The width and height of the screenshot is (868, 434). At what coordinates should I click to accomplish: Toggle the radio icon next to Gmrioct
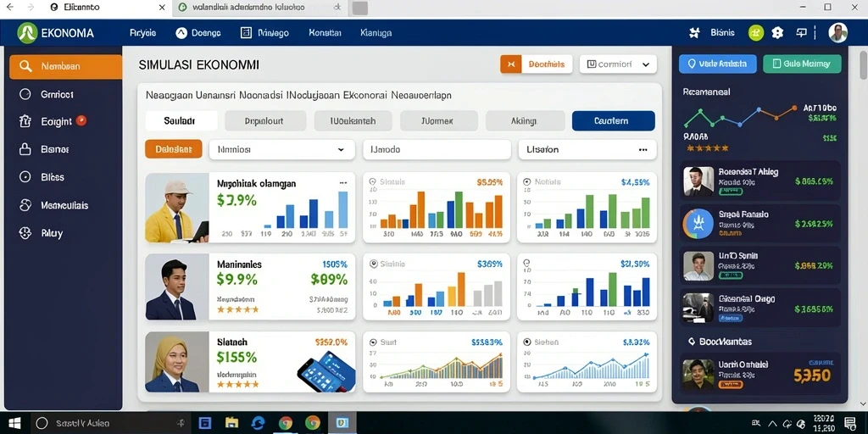(x=25, y=94)
